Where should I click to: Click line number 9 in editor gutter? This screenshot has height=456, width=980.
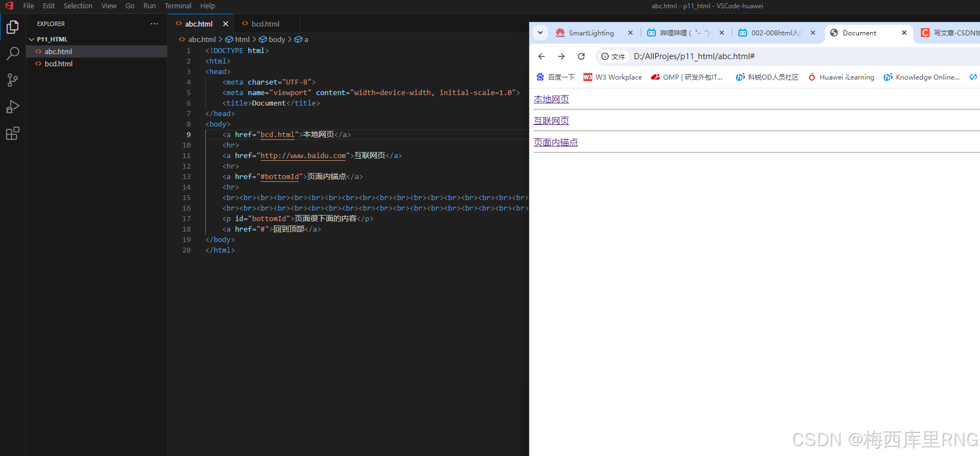coord(188,134)
